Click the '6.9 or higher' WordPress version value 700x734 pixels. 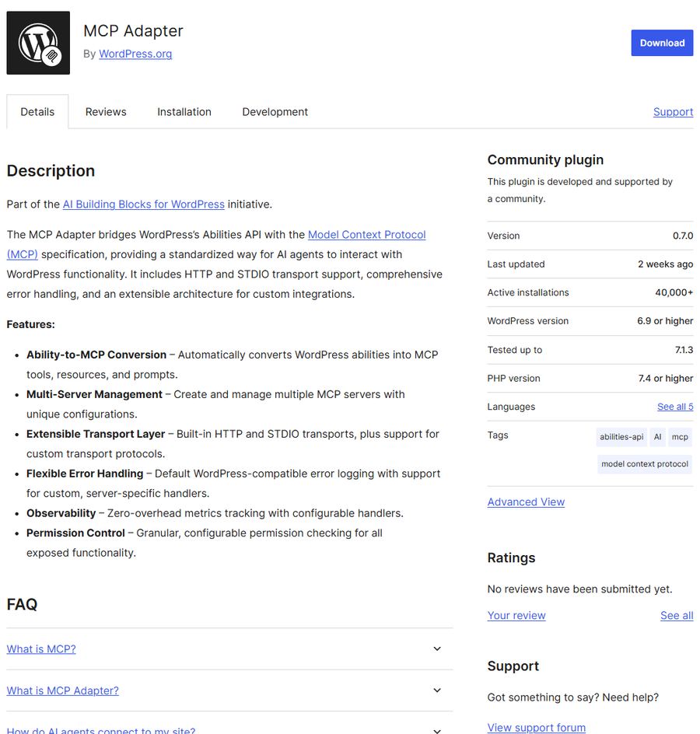[665, 321]
